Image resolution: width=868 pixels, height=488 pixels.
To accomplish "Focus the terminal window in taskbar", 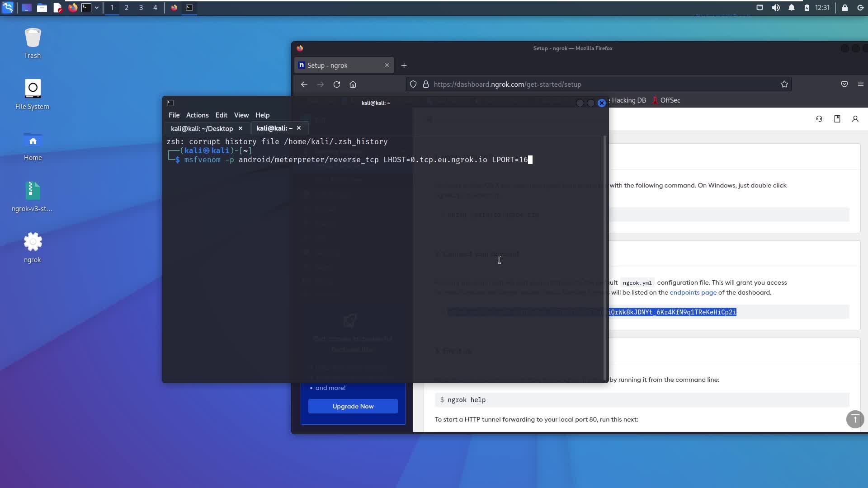I will point(189,8).
